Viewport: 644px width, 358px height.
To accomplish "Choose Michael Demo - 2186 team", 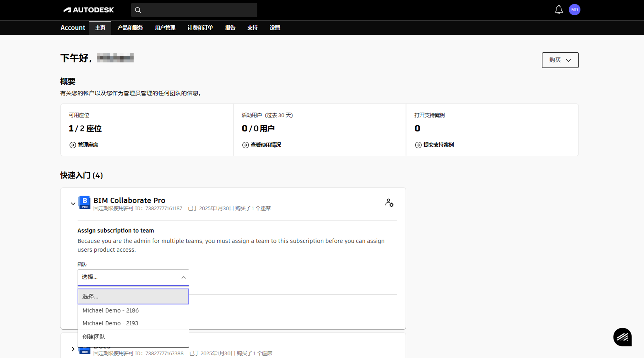I will 110,311.
